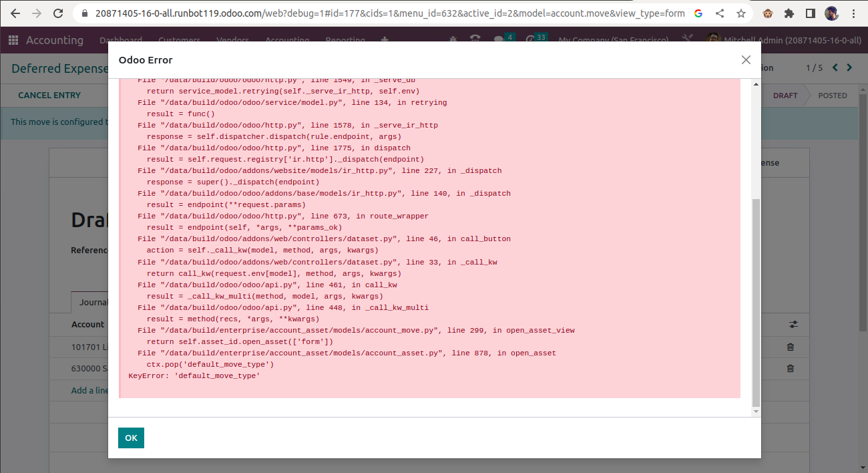Viewport: 868px width, 473px height.
Task: Open optional columns settings icon
Action: [793, 324]
